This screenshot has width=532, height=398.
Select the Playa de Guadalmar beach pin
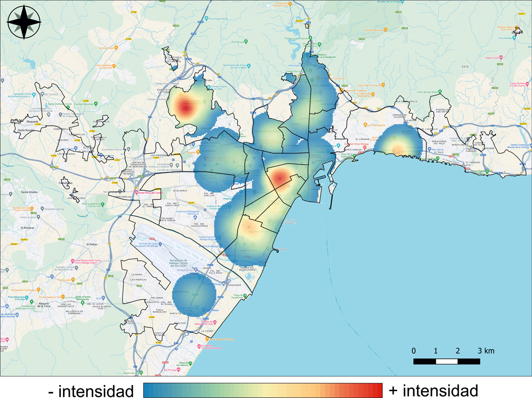245,296
